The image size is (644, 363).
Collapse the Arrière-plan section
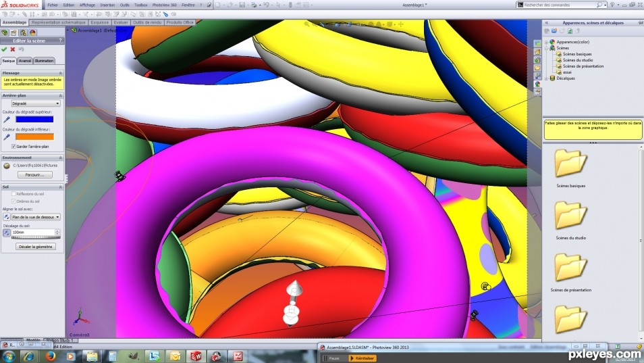60,95
